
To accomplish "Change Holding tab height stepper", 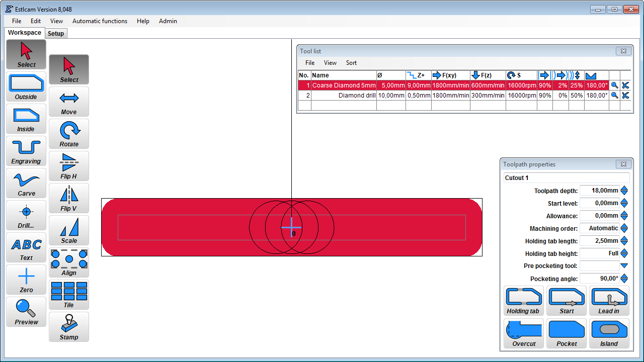I will click(x=624, y=253).
